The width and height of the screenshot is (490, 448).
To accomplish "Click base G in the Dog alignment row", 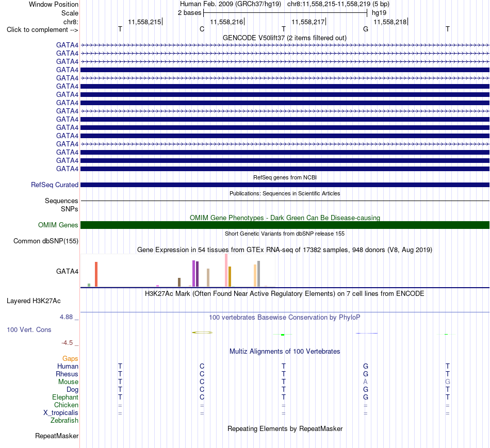I will (366, 390).
